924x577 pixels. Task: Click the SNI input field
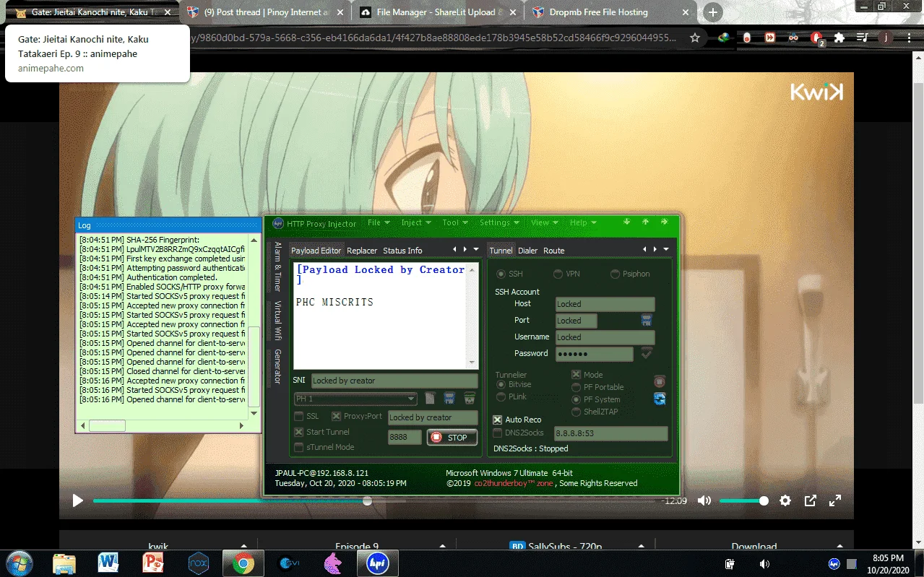pyautogui.click(x=394, y=381)
